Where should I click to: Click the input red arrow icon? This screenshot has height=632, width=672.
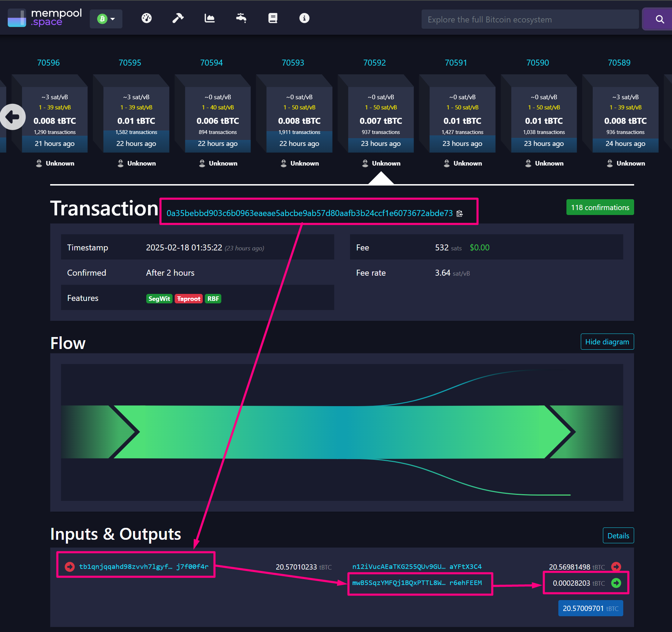[70, 567]
